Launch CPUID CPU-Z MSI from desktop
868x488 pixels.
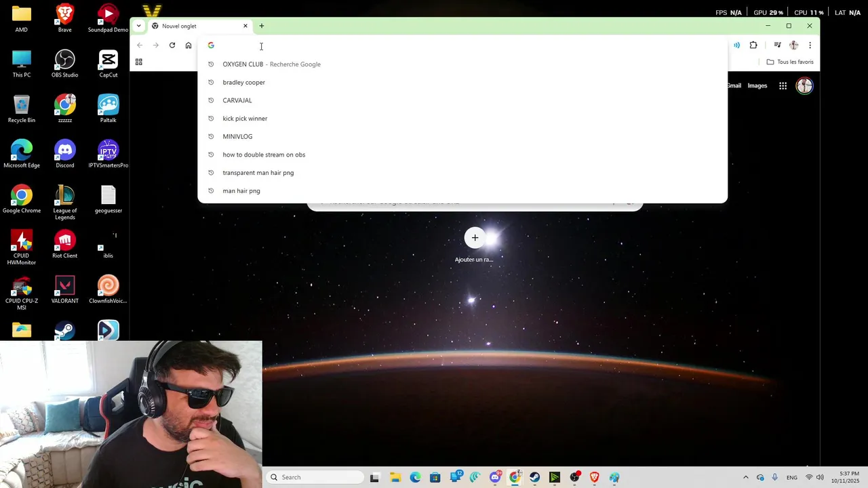(22, 293)
